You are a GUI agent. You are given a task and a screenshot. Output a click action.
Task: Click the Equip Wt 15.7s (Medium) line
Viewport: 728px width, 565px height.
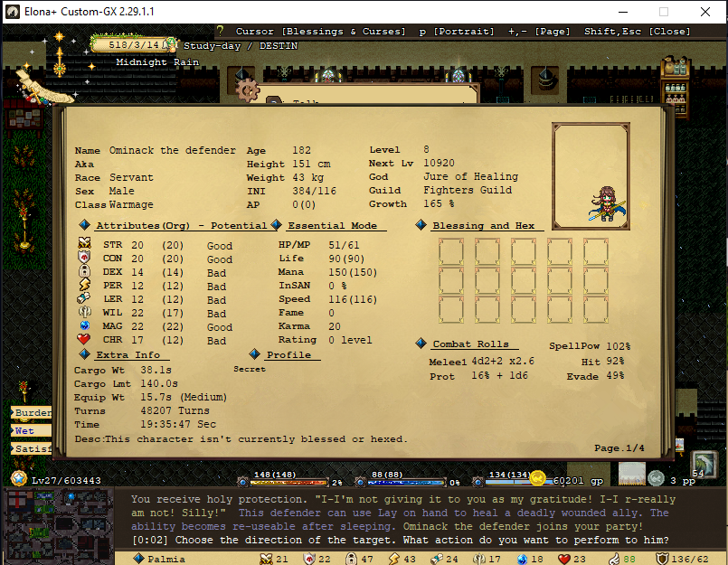(x=150, y=397)
